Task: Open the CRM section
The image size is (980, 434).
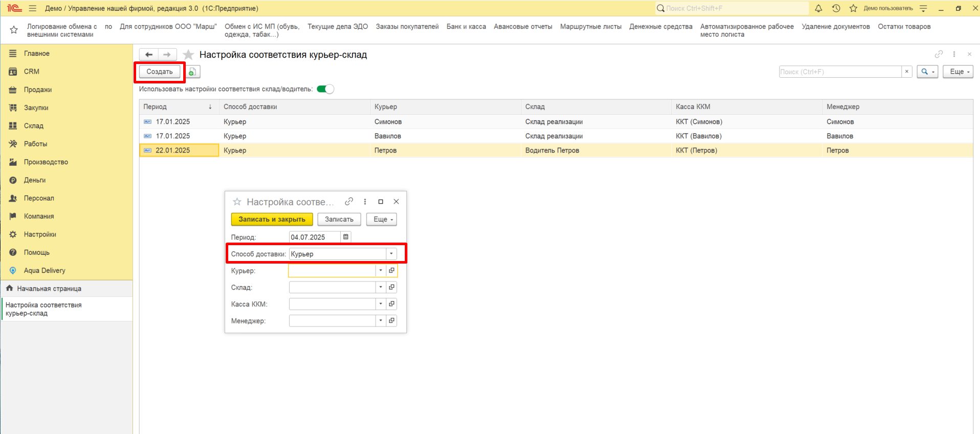Action: tap(32, 72)
